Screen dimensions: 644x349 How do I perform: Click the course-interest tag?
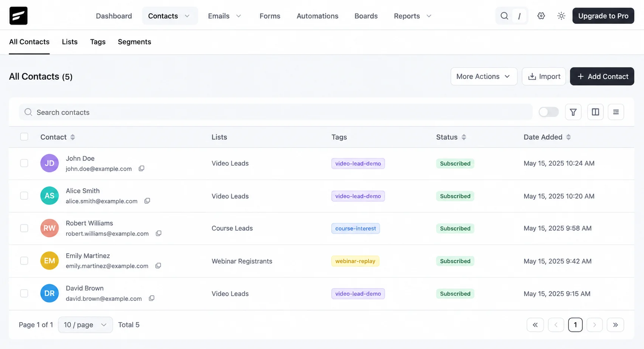pos(356,228)
